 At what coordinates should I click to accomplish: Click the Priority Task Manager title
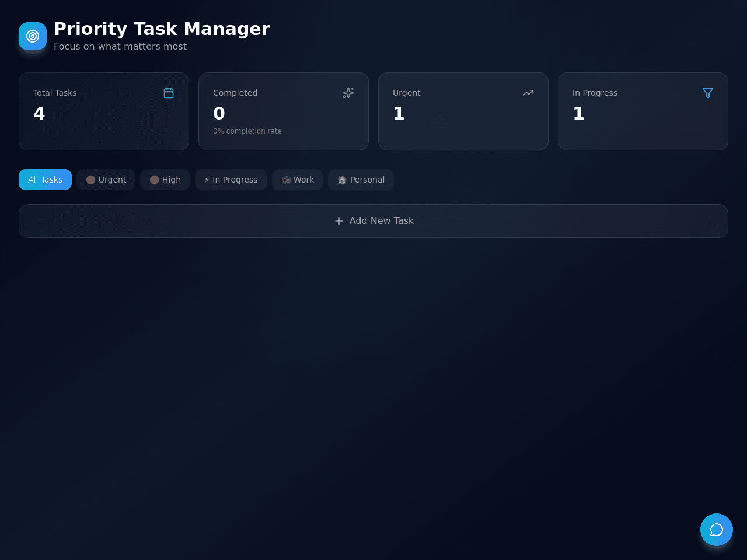(162, 29)
